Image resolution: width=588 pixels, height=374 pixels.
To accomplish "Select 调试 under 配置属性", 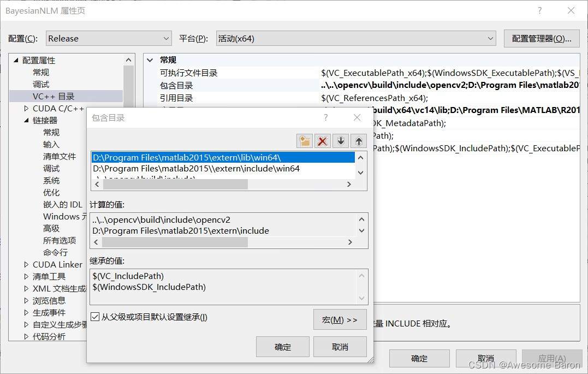I will tap(40, 84).
